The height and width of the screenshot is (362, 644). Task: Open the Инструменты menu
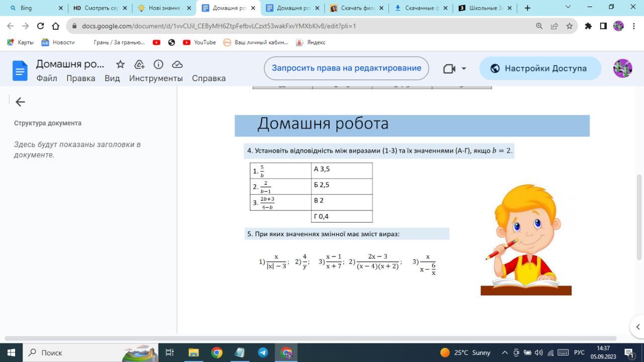(x=156, y=78)
